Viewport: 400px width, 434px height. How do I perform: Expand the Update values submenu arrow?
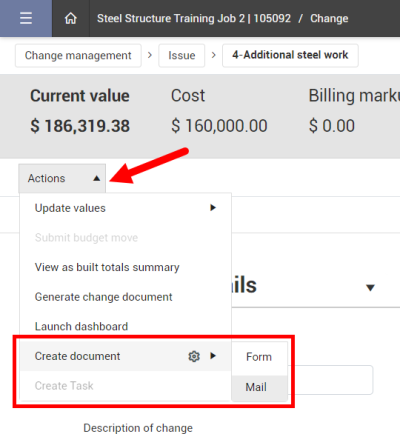[x=213, y=208]
